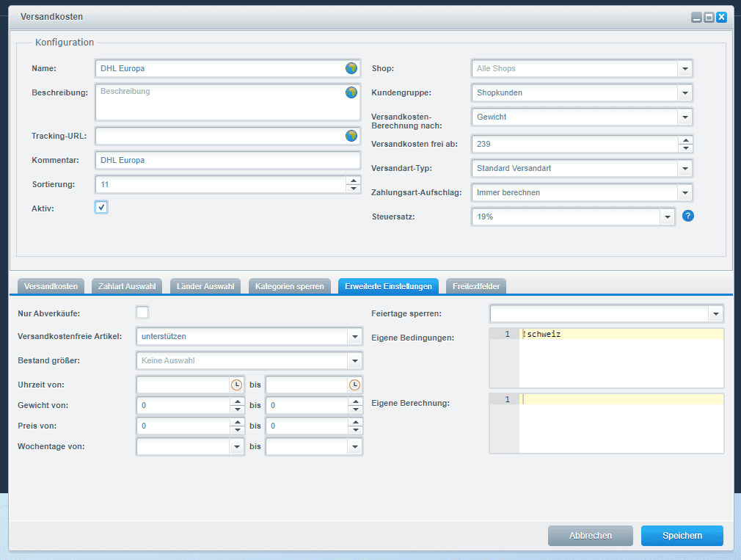This screenshot has width=741, height=560.
Task: Click the Abbrechen button
Action: pos(590,536)
